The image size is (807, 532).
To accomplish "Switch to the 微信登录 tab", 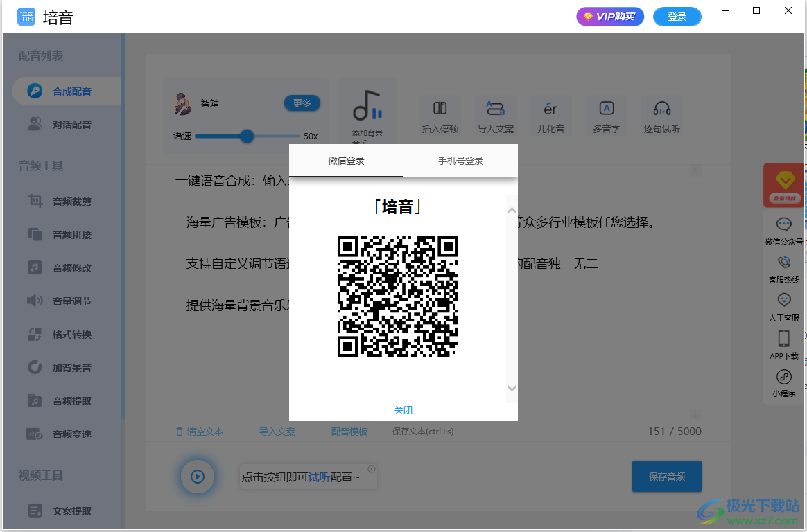I will point(346,161).
